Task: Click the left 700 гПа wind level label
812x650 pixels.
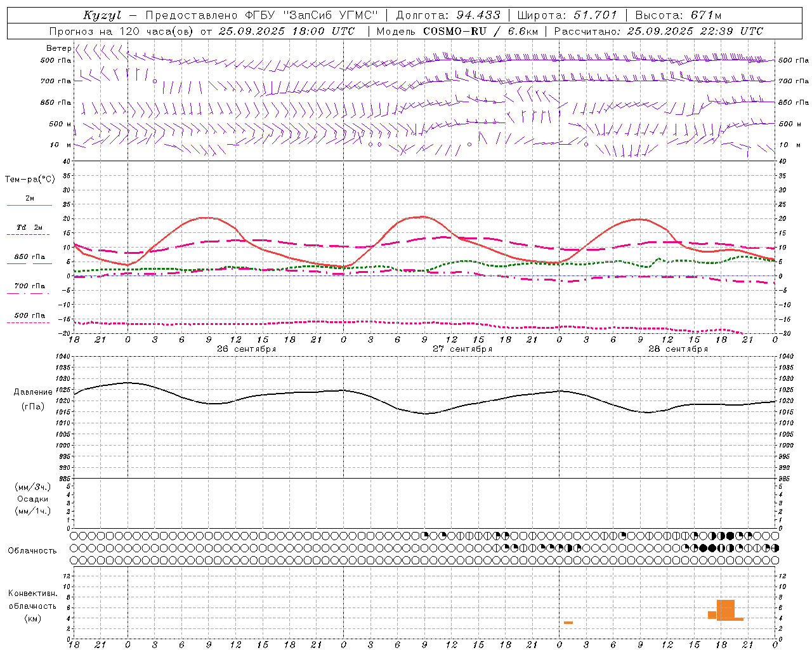Action: (56, 81)
